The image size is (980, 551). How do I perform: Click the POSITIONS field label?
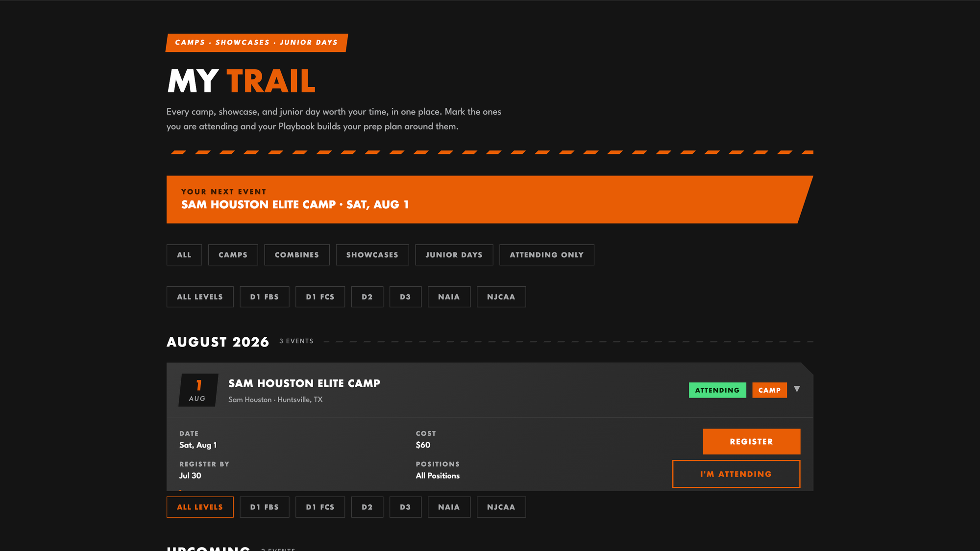pos(438,464)
